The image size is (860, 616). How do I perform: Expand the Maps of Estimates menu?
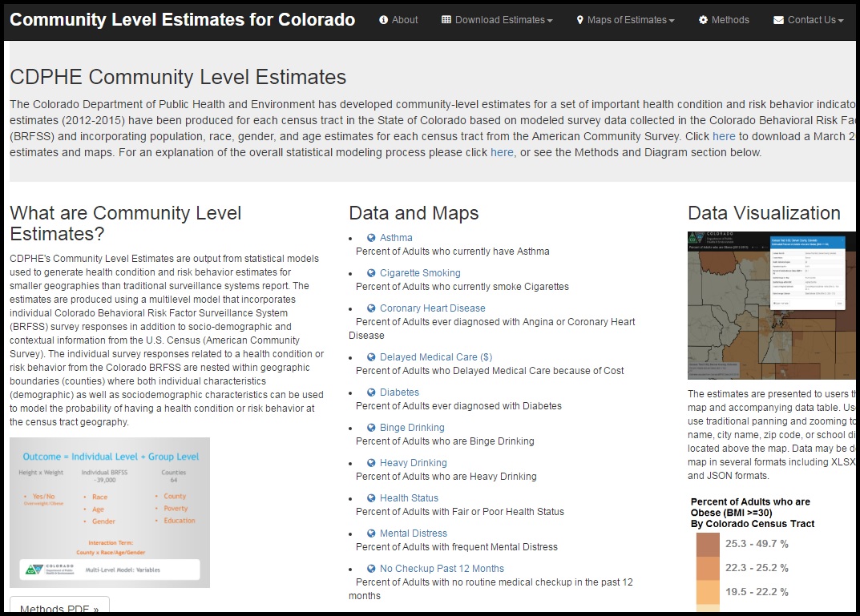point(625,20)
